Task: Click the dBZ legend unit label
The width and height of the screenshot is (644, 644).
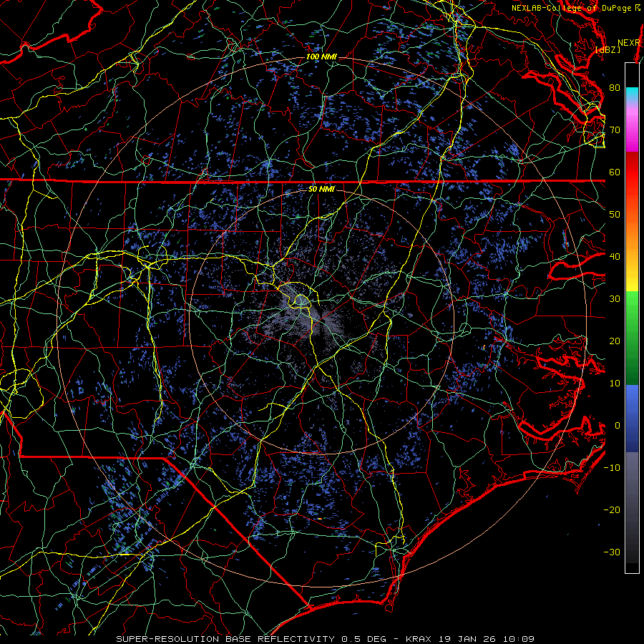Action: pos(608,50)
